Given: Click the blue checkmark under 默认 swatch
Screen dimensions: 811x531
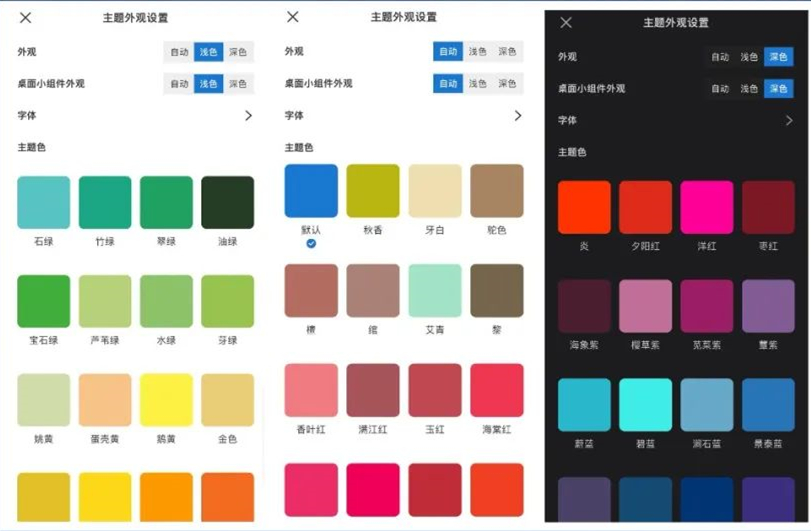Looking at the screenshot, I should [x=311, y=244].
